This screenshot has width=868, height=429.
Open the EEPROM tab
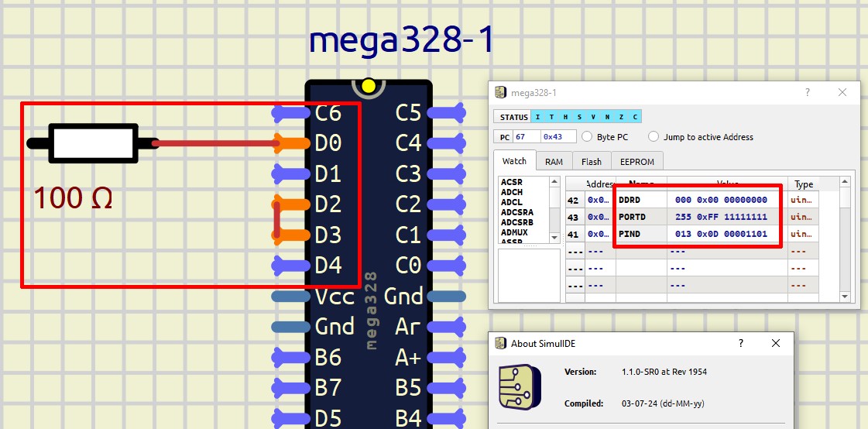click(x=637, y=162)
